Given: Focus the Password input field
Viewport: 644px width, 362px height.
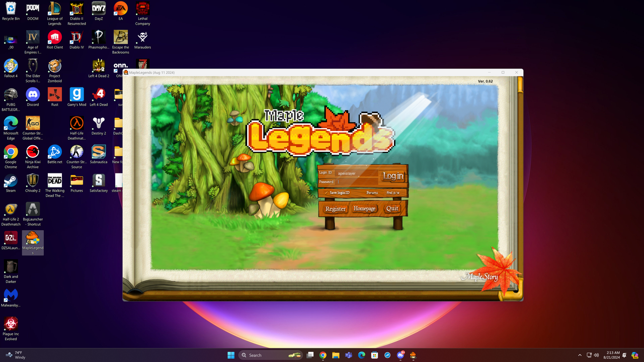Looking at the screenshot, I should click(357, 182).
